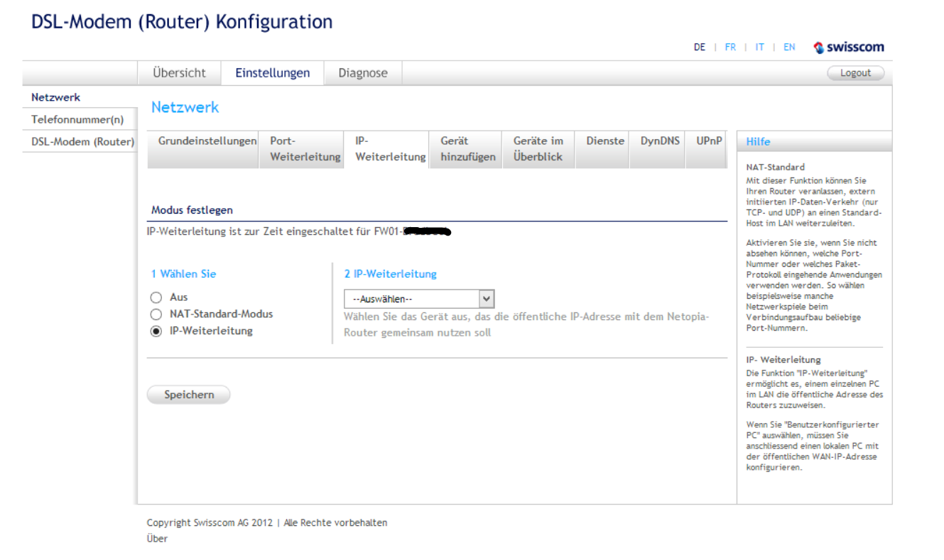Screen dimensions: 944x560
Task: Switch language to EN
Action: click(789, 48)
